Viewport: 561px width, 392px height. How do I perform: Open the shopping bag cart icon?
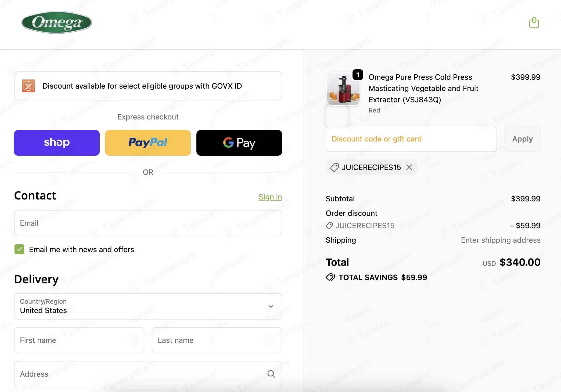(534, 23)
